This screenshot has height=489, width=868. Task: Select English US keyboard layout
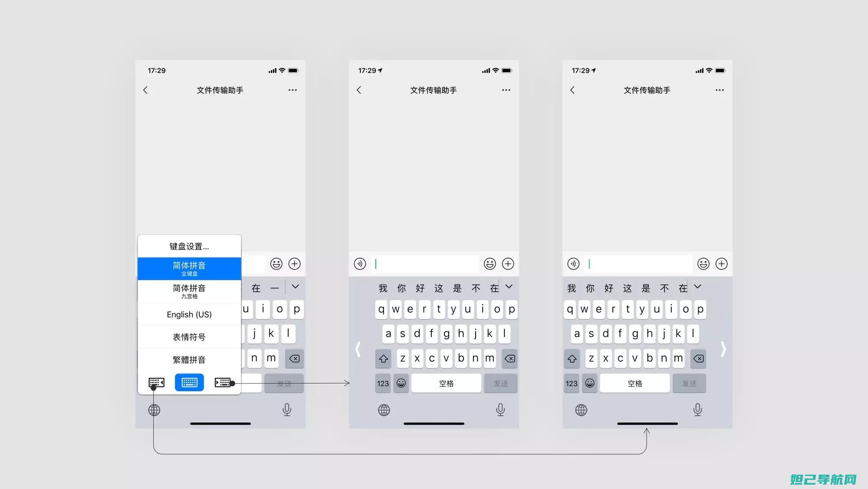[189, 314]
